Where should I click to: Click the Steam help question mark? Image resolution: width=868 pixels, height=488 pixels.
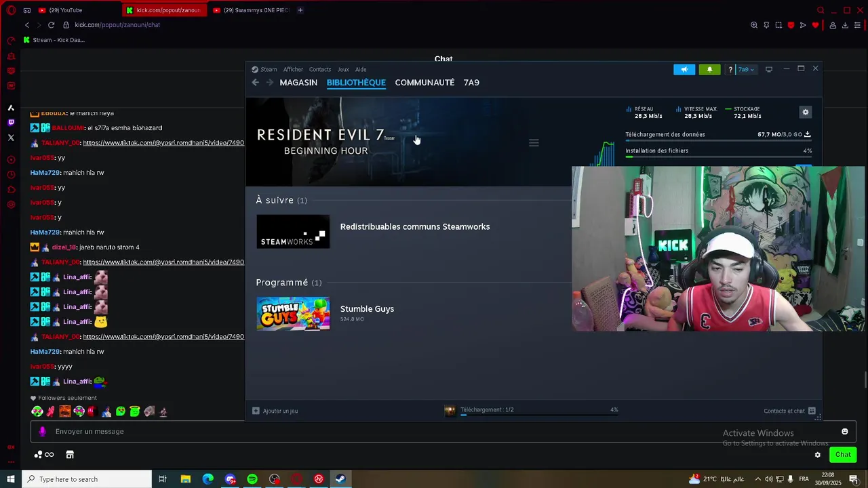pyautogui.click(x=730, y=69)
